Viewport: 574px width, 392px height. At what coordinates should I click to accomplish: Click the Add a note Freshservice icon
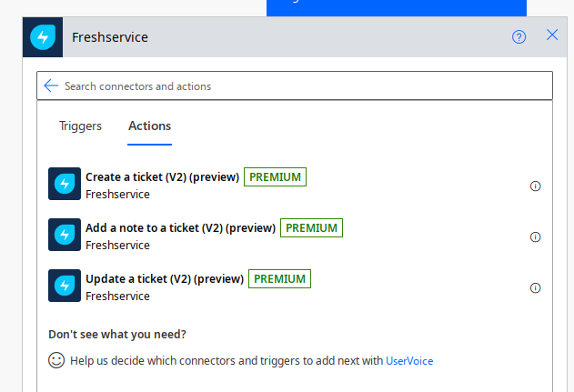coord(65,236)
